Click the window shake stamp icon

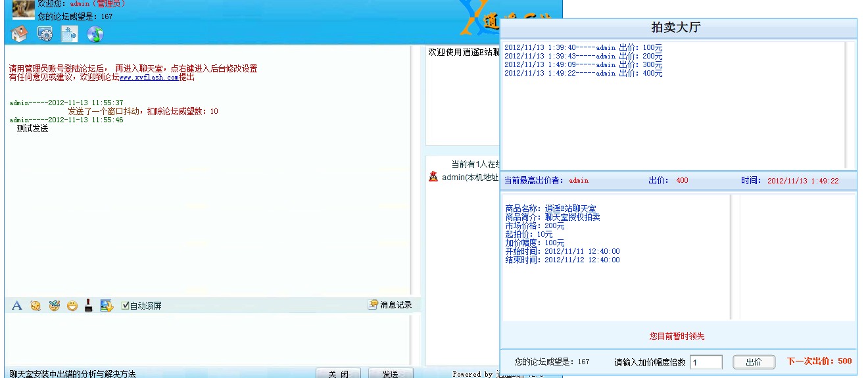(88, 306)
